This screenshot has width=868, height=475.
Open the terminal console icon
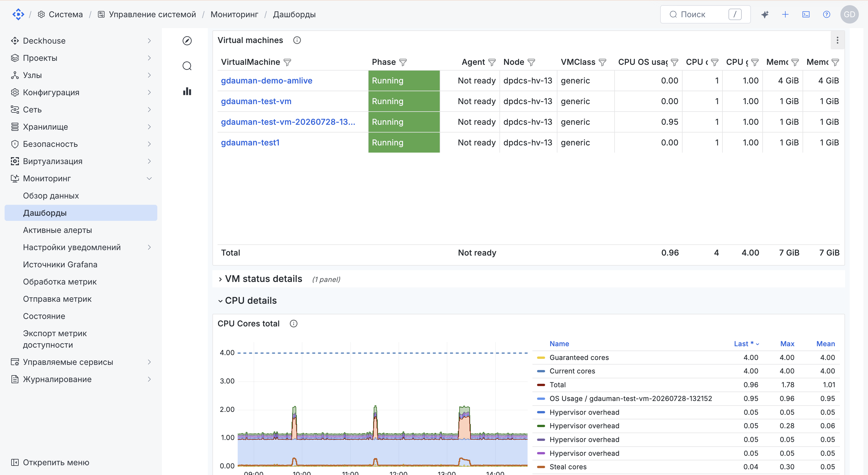click(806, 14)
